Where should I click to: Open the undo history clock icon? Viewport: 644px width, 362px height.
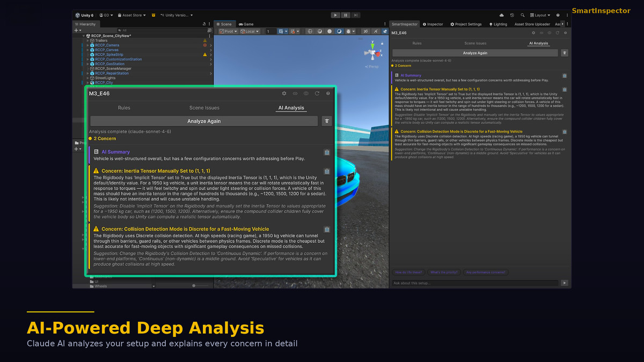tap(512, 15)
